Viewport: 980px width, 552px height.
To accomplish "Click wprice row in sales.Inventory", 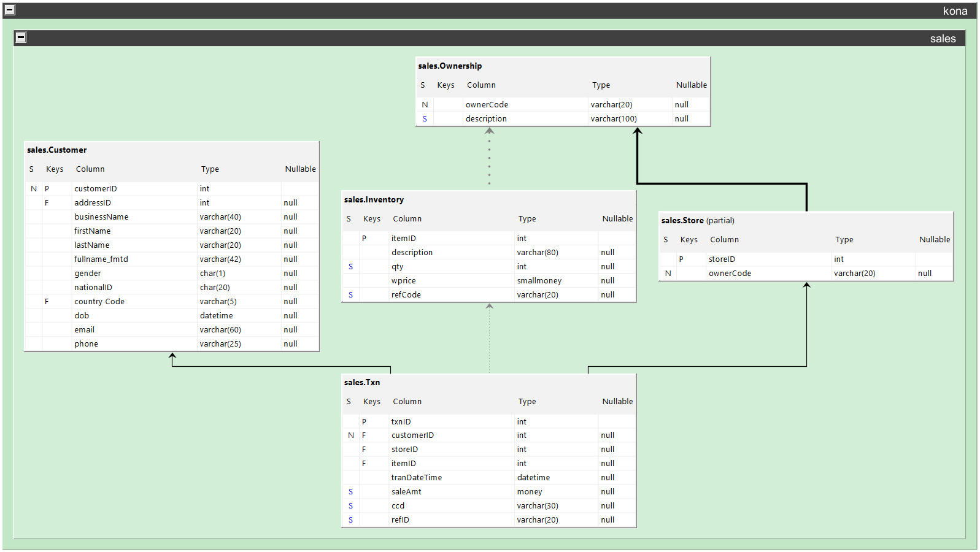I will (x=489, y=280).
